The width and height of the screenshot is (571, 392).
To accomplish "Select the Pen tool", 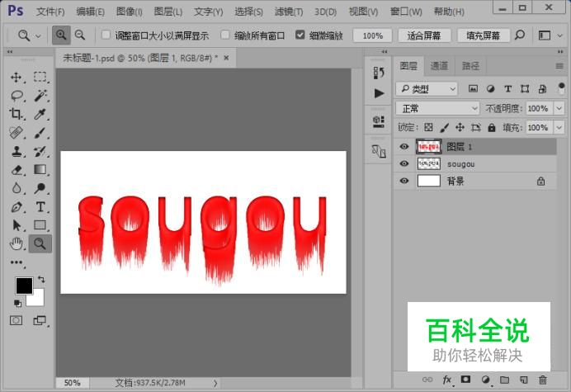I will [x=17, y=207].
